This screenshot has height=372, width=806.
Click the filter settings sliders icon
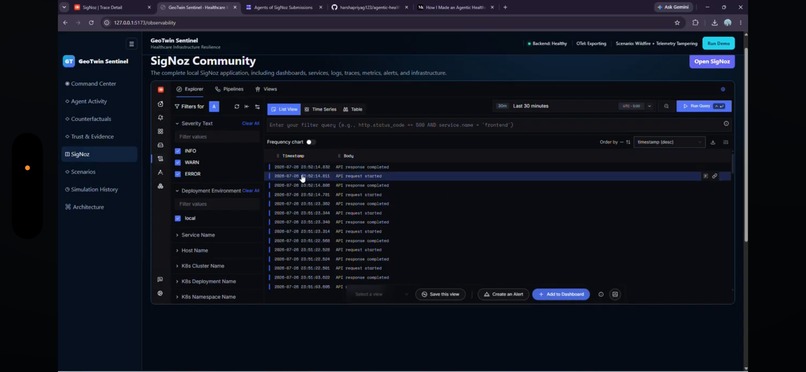click(x=257, y=107)
